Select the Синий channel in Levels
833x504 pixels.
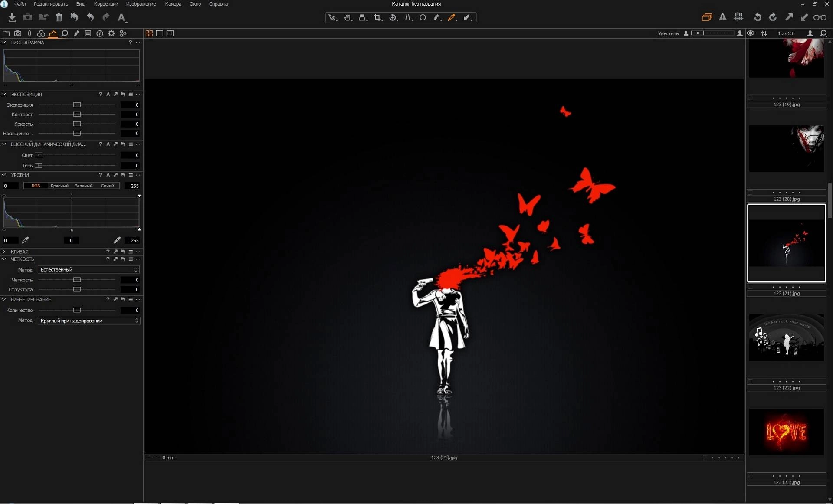tap(107, 186)
